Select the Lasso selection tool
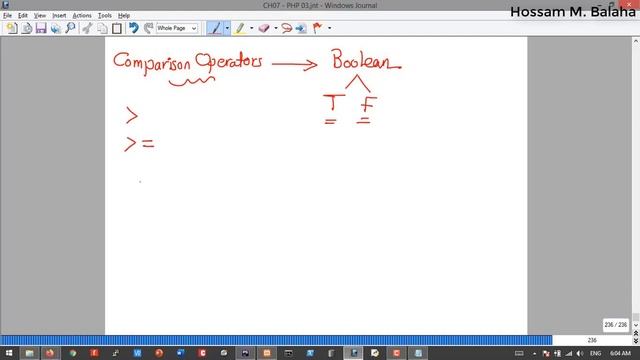640x360 pixels. point(287,28)
